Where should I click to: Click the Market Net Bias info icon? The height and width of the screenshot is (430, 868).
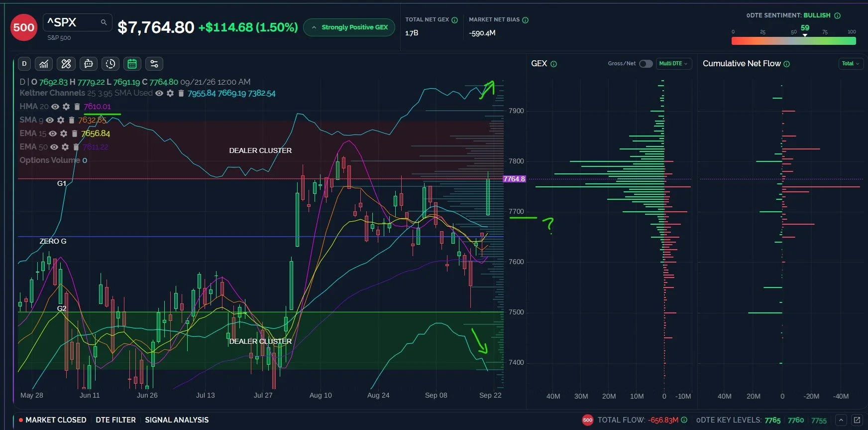pyautogui.click(x=525, y=20)
